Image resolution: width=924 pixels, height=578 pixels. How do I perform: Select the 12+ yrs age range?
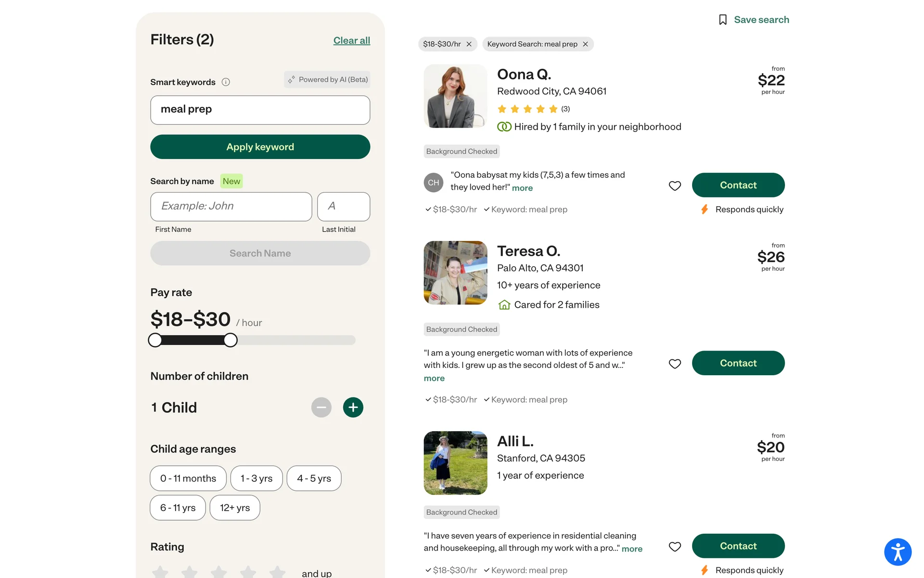click(235, 508)
